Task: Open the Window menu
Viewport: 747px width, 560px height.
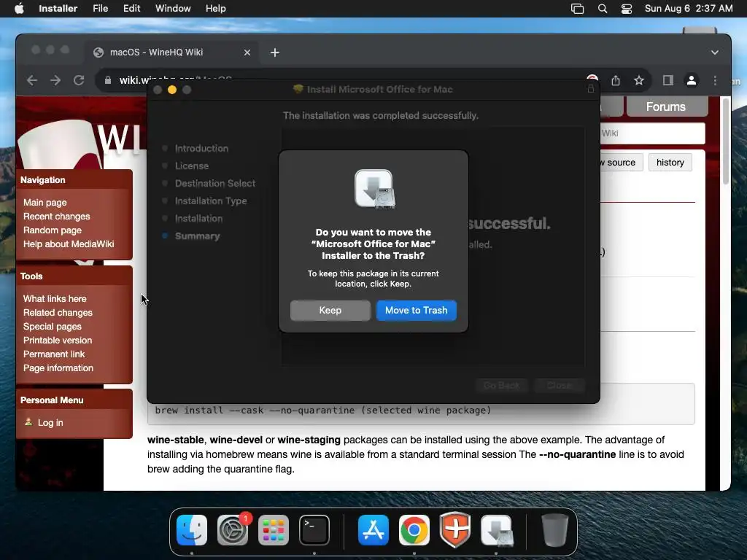Action: 173,9
